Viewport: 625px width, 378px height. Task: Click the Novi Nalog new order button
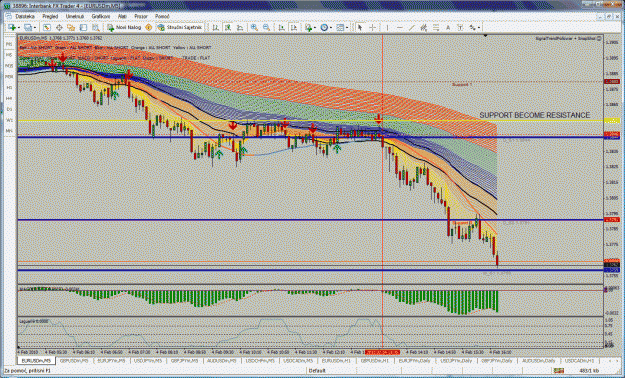coord(124,28)
